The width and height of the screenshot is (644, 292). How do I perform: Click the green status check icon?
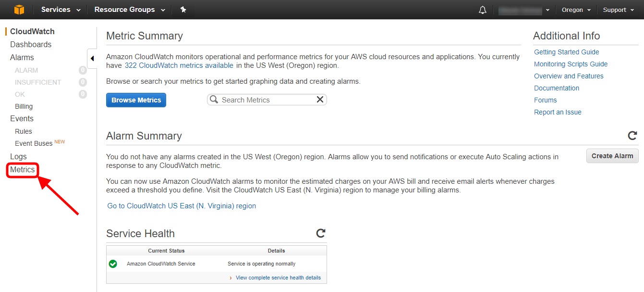click(113, 264)
